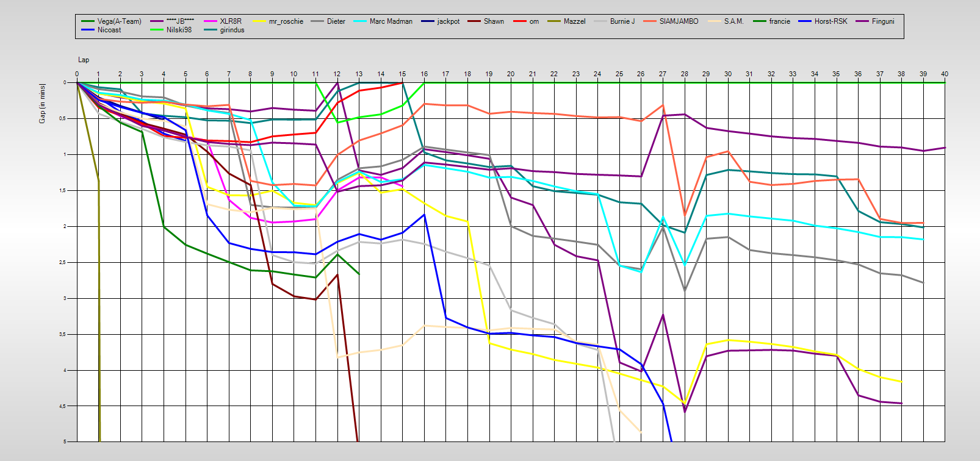Click the Vega(A-Team) legend entry
This screenshot has height=461, width=980.
point(119,21)
